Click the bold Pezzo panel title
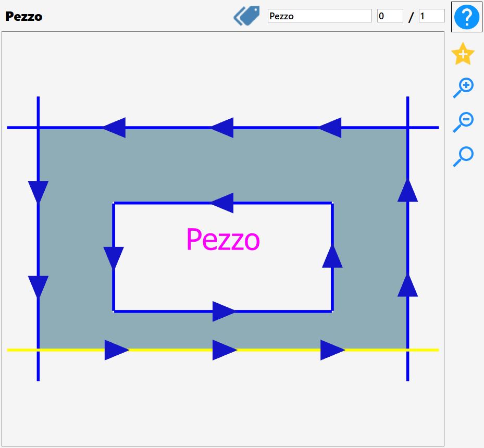 click(x=24, y=16)
